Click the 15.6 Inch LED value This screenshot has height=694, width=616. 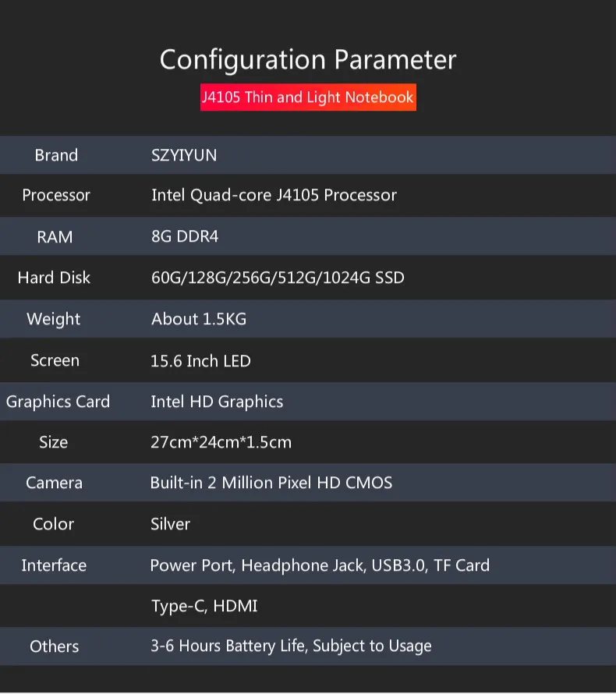[200, 361]
